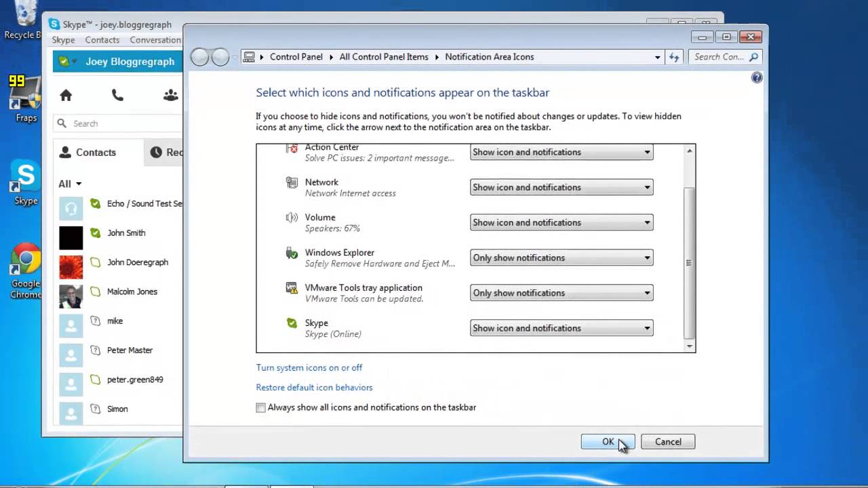
Task: Open the Conversation menu in Skype
Action: click(x=155, y=40)
